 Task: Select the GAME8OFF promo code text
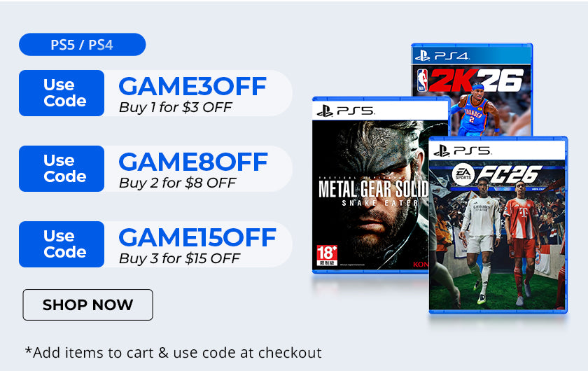point(193,162)
